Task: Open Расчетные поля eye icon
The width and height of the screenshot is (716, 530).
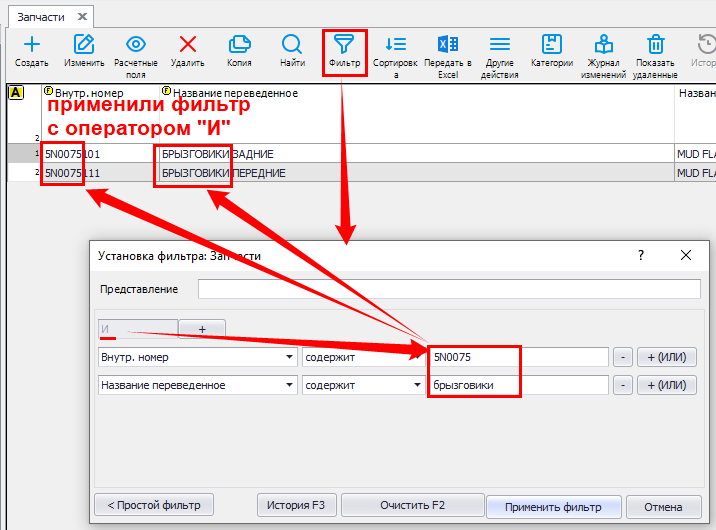Action: coord(136,44)
